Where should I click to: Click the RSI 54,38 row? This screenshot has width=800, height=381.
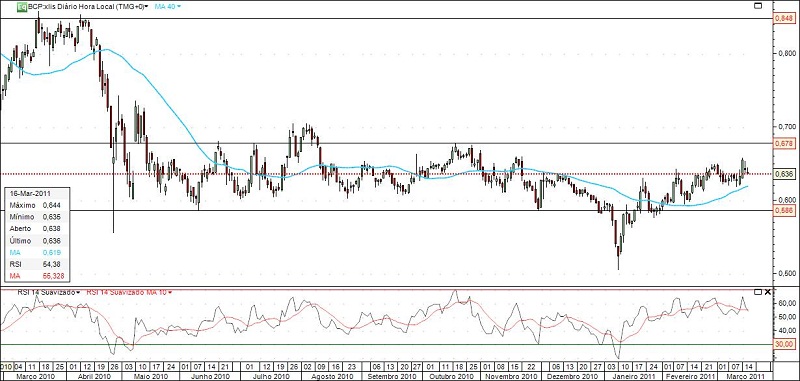36,264
